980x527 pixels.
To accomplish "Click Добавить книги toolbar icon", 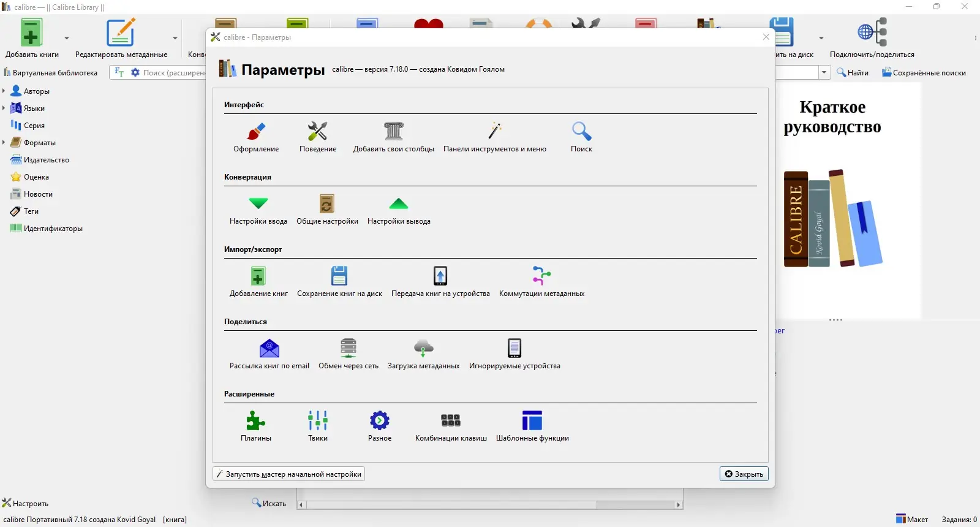I will click(32, 38).
